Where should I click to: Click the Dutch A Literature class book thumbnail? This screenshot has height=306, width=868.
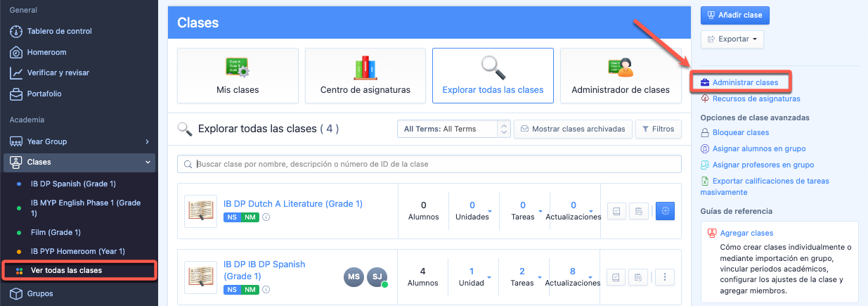200,211
